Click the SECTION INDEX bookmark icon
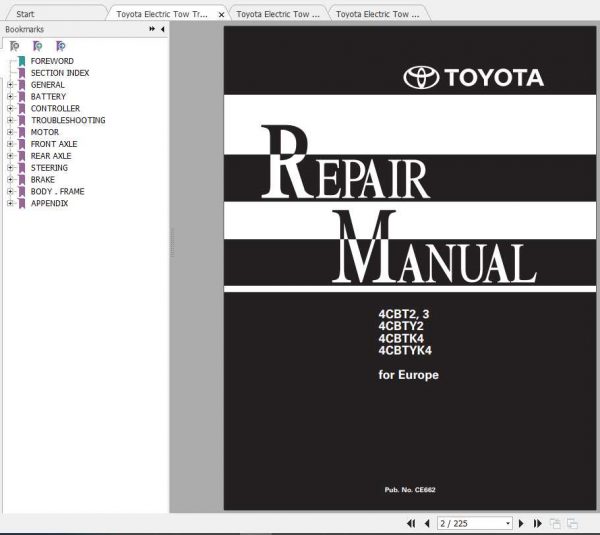 click(x=22, y=73)
